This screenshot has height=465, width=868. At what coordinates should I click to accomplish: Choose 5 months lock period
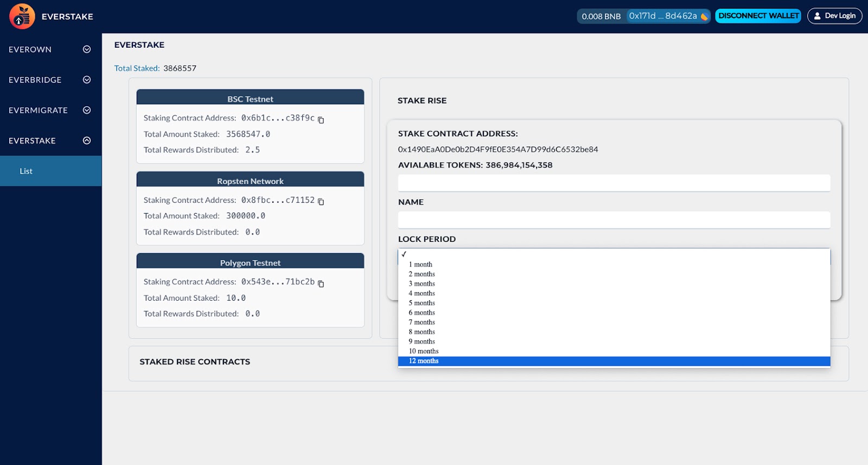click(x=614, y=303)
